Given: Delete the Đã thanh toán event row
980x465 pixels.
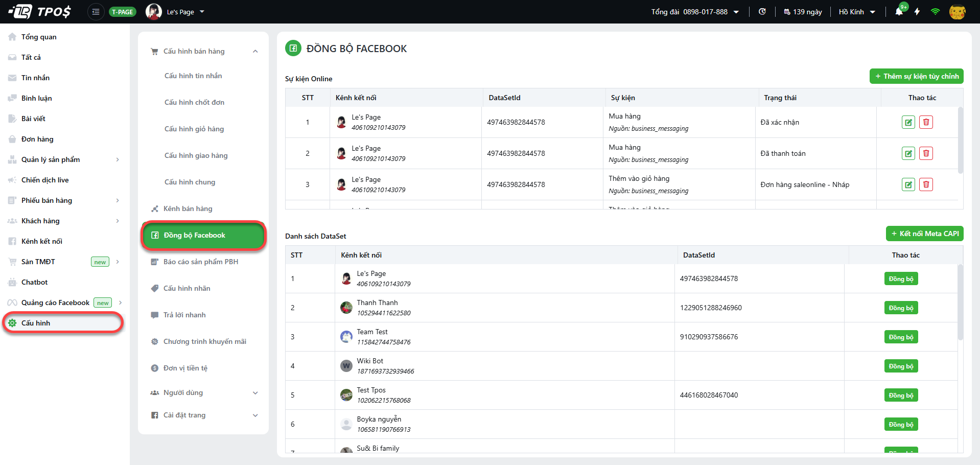Looking at the screenshot, I should coord(926,153).
